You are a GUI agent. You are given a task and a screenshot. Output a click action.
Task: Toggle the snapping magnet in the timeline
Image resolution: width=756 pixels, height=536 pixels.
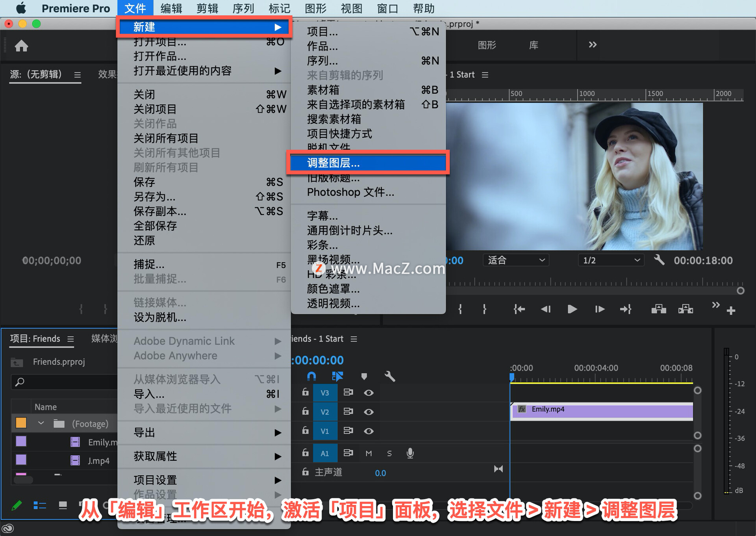(311, 376)
